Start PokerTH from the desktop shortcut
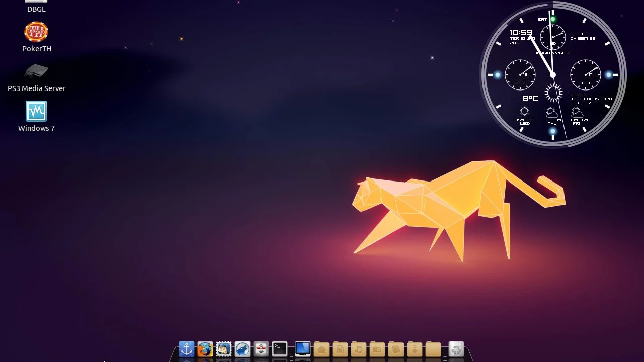The width and height of the screenshot is (644, 362). pyautogui.click(x=36, y=32)
